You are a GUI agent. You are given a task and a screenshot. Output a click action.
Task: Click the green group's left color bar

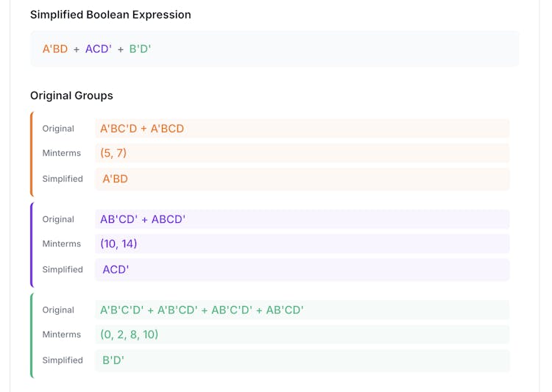(32, 335)
